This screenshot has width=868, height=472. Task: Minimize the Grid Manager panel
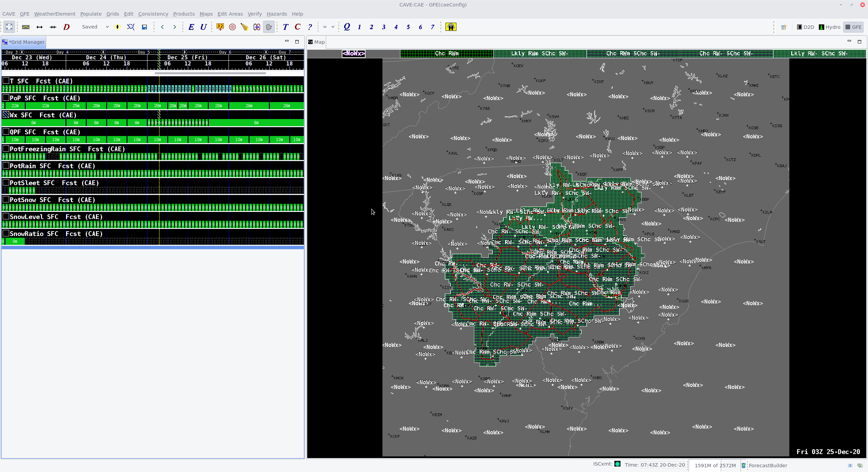(287, 41)
